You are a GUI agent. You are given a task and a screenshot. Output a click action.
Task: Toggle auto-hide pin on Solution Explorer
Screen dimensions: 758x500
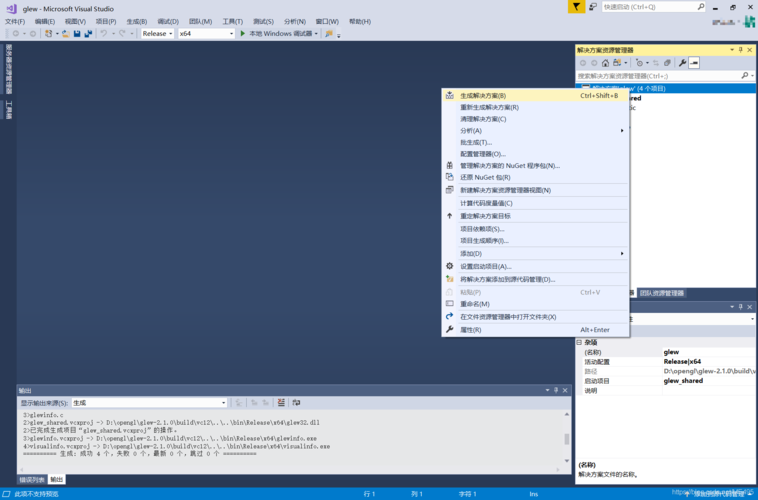pyautogui.click(x=741, y=50)
